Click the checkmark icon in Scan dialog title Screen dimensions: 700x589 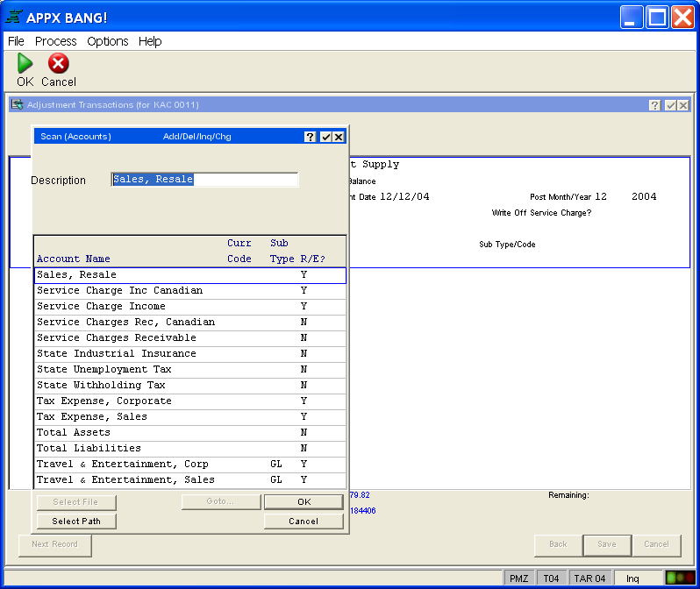(x=325, y=137)
